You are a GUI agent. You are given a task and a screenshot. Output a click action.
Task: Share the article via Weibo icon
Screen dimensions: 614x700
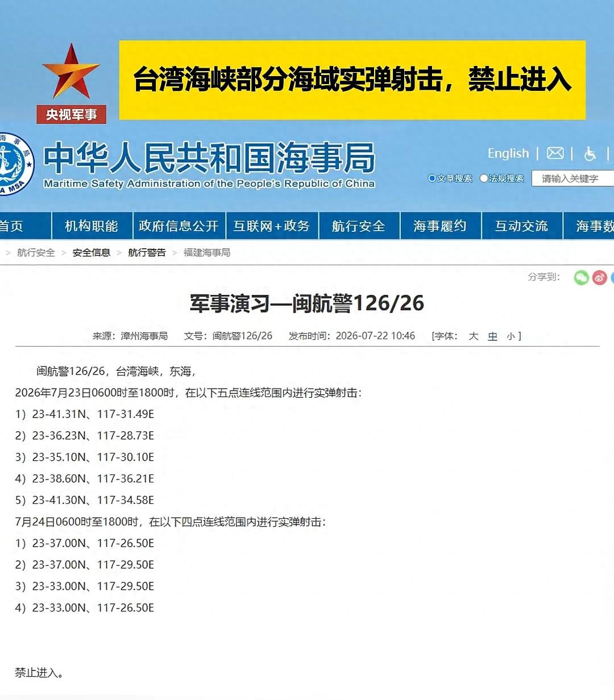(600, 277)
